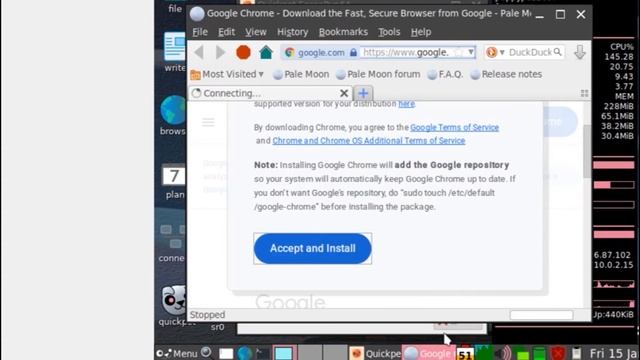Close the Connecting... tab
640x360 pixels.
tap(344, 93)
